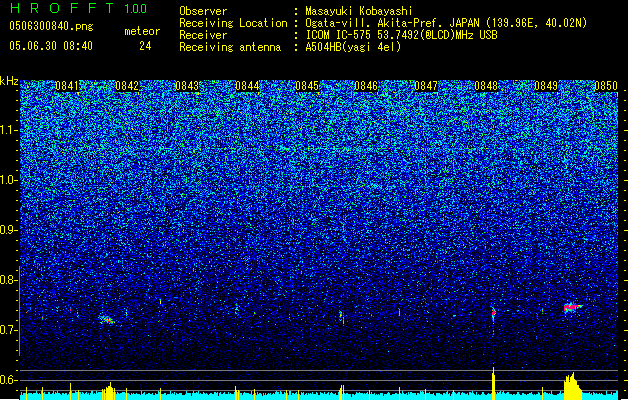
Task: Click the 0.6 kHz axis tick label
Action: pos(9,380)
